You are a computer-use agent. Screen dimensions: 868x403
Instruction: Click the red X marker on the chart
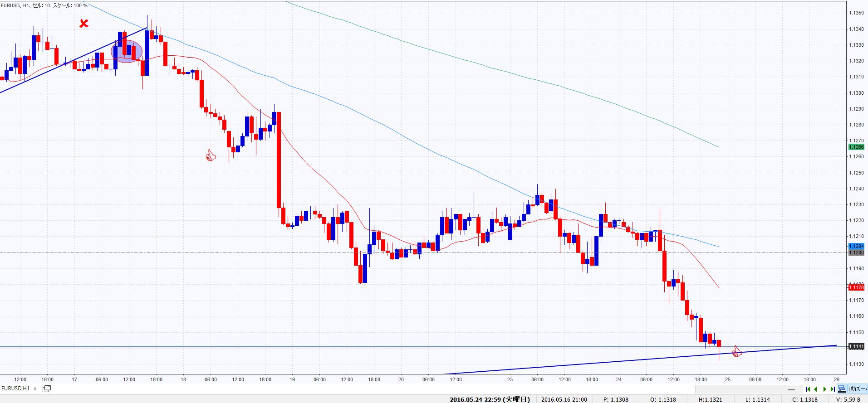[x=83, y=23]
